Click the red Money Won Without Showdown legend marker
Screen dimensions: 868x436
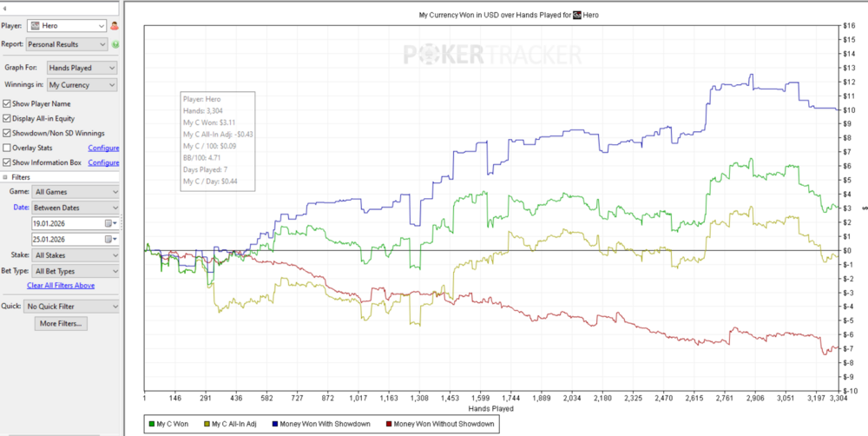[x=386, y=424]
